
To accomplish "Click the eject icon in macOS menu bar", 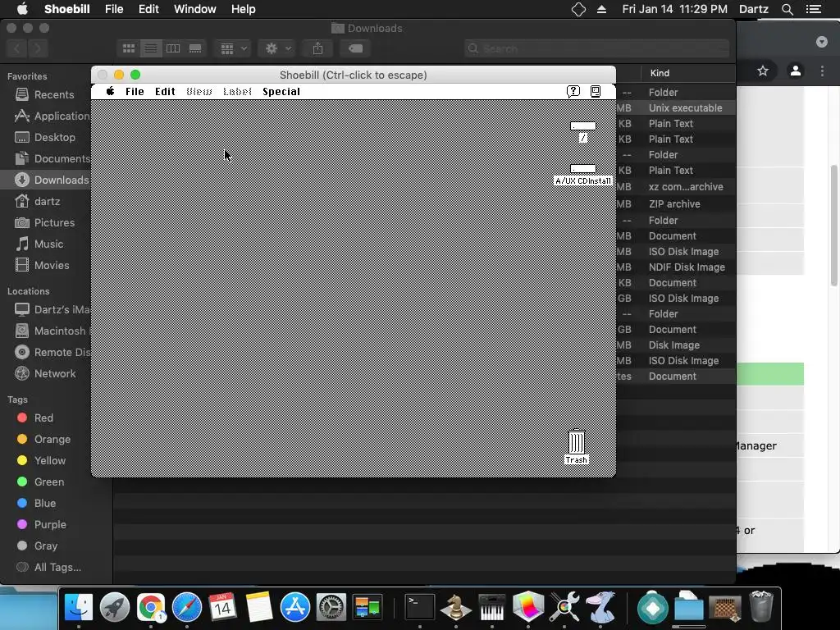I will [601, 9].
